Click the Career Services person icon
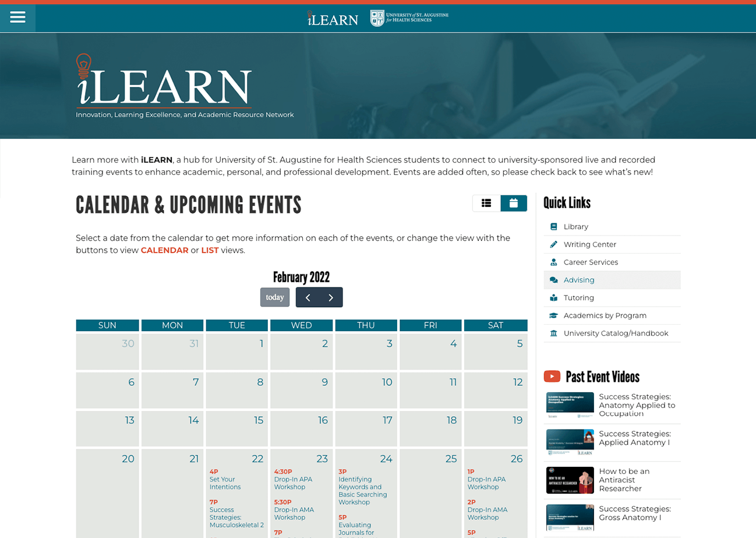This screenshot has height=538, width=756. [x=554, y=262]
